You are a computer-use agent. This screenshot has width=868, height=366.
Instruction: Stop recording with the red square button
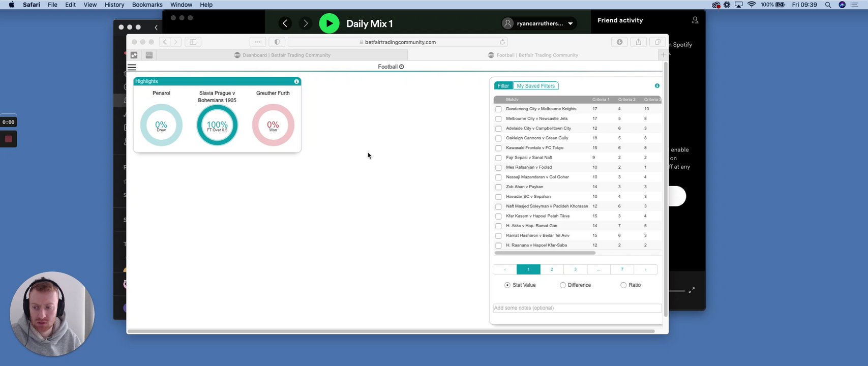pyautogui.click(x=8, y=139)
